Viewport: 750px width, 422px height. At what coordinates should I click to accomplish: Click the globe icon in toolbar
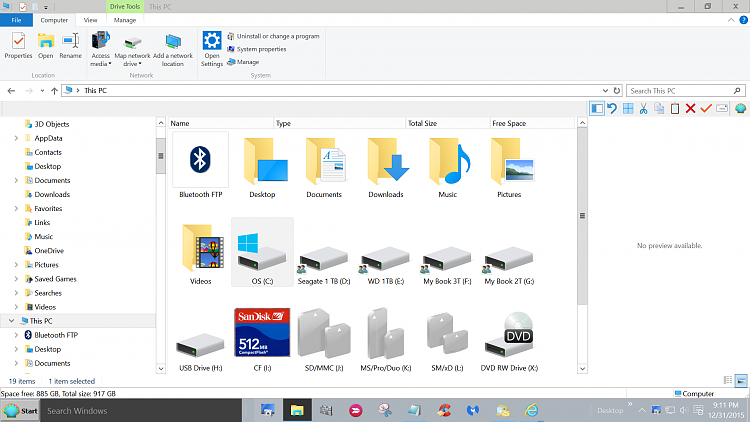(x=740, y=109)
